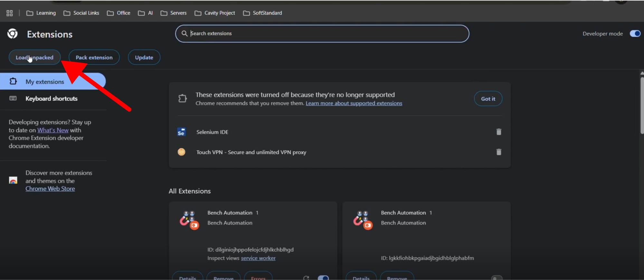Click Load unpacked button
The width and height of the screenshot is (644, 280).
(x=34, y=58)
